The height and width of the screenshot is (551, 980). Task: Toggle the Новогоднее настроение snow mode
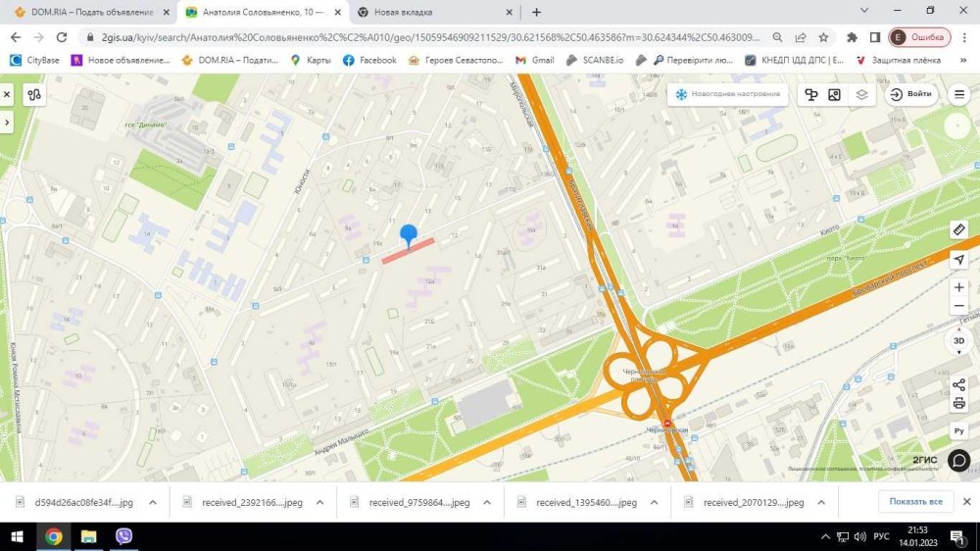(x=726, y=95)
